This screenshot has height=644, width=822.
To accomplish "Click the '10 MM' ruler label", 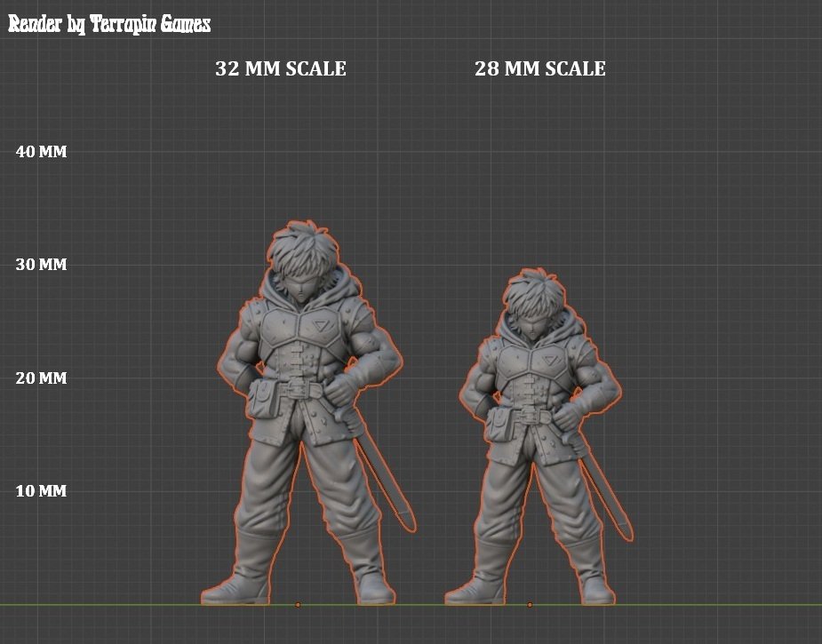I will (x=42, y=491).
